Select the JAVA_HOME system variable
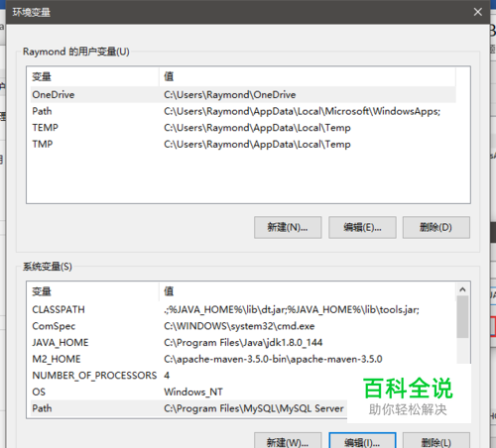496x448 pixels. (x=243, y=343)
